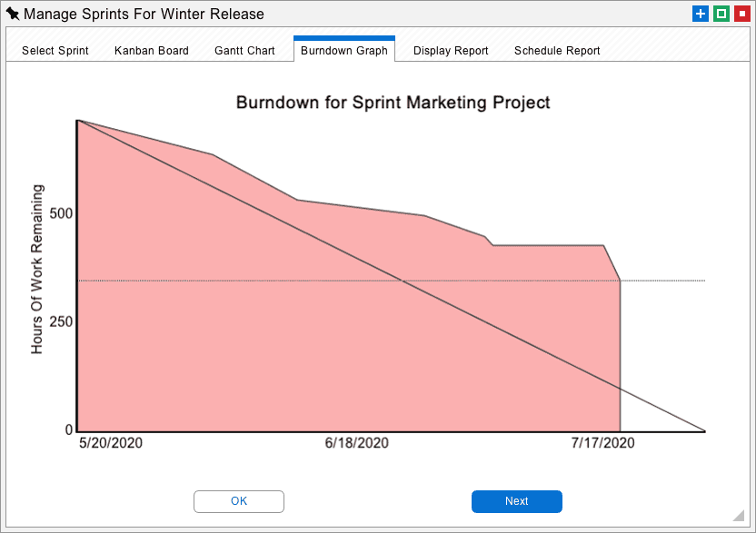Click the 7/17/2020 date axis label
Viewport: 756px width, 533px height.
click(x=602, y=443)
